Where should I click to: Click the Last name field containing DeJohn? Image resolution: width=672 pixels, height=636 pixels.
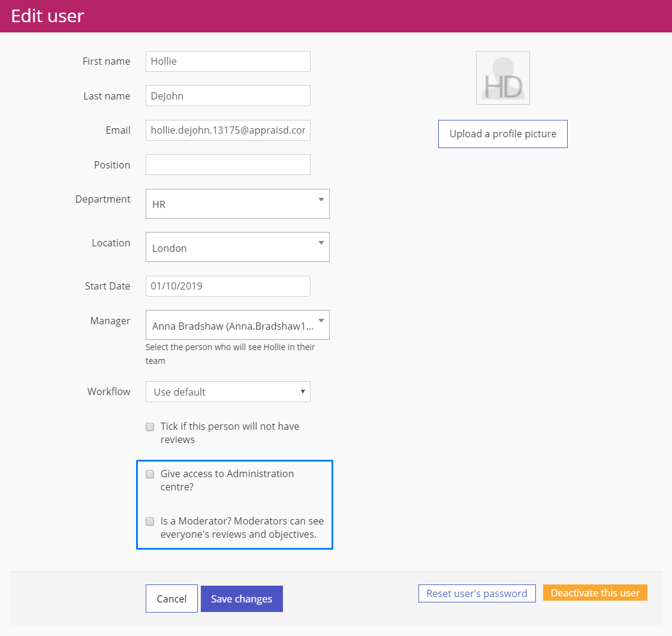(228, 95)
